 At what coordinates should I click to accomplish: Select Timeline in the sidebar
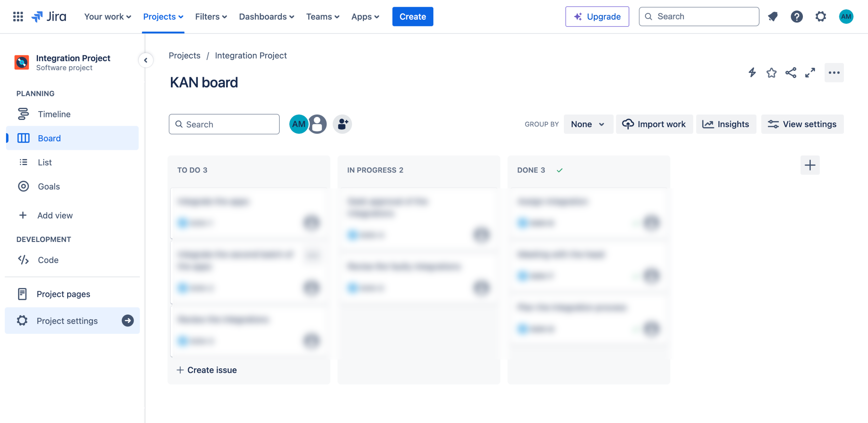[54, 114]
